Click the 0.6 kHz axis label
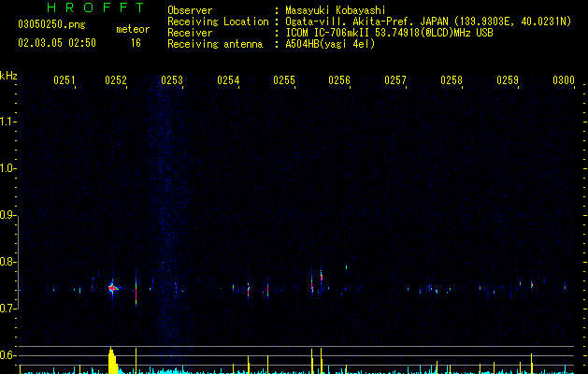The height and width of the screenshot is (374, 588). (7, 355)
